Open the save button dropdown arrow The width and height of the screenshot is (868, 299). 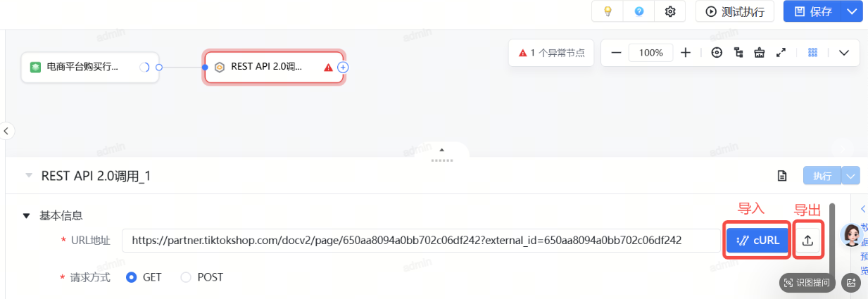pos(852,11)
